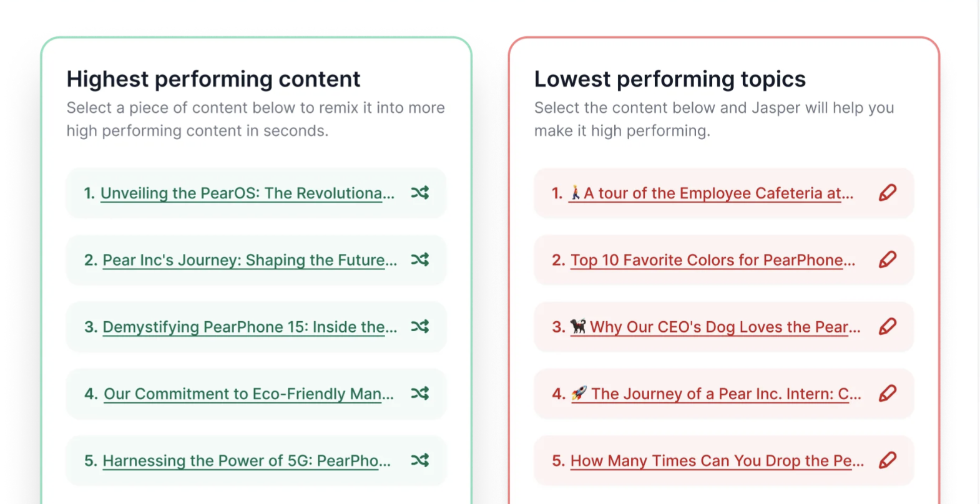
Task: Click pencil icon for Drop the PearPhone topic
Action: pyautogui.click(x=887, y=460)
